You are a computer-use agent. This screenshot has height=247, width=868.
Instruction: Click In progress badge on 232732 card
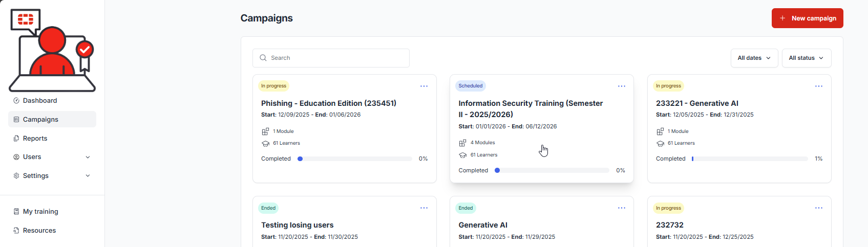pos(668,208)
